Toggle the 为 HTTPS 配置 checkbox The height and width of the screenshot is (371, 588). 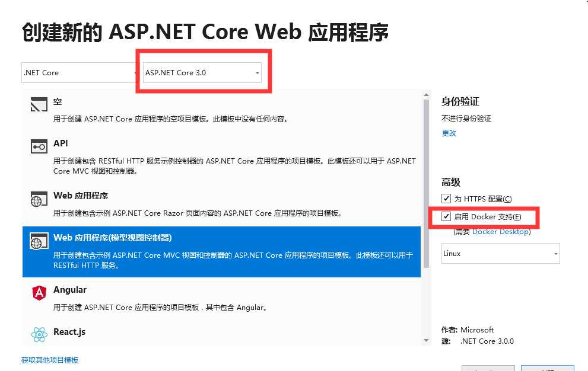[x=446, y=198]
